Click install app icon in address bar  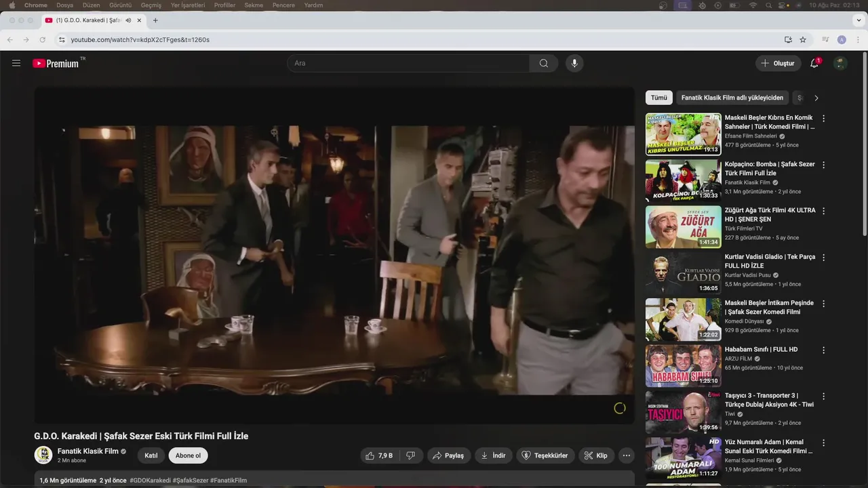(x=788, y=40)
